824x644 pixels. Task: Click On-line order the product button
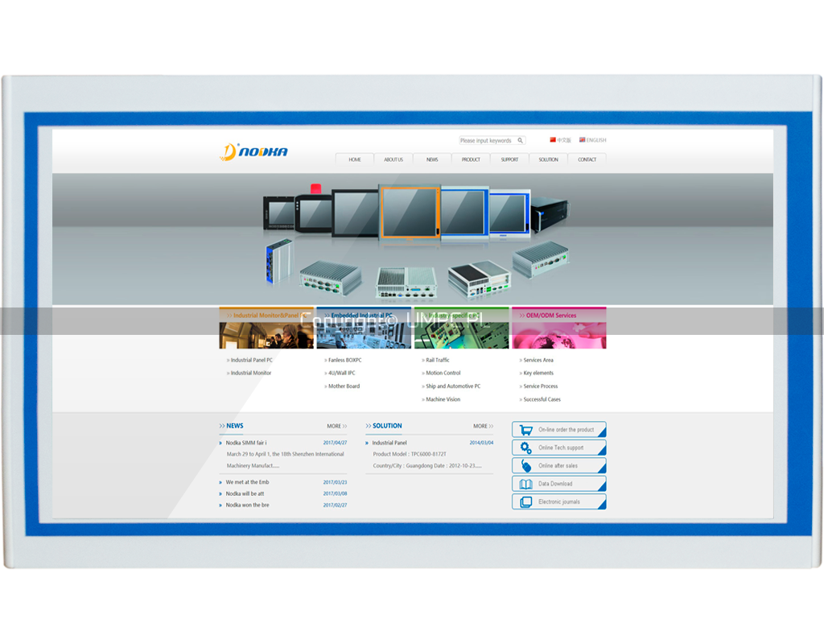tap(559, 430)
